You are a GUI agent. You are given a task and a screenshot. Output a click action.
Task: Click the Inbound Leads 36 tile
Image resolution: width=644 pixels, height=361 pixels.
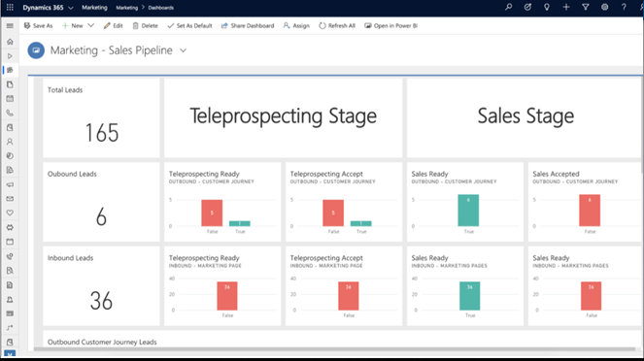[x=101, y=286]
